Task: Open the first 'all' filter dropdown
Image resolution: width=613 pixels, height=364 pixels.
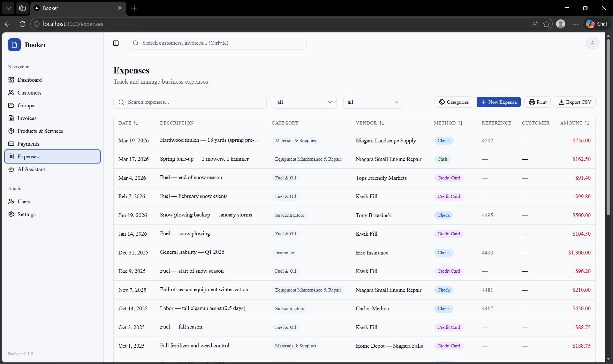Action: click(305, 102)
